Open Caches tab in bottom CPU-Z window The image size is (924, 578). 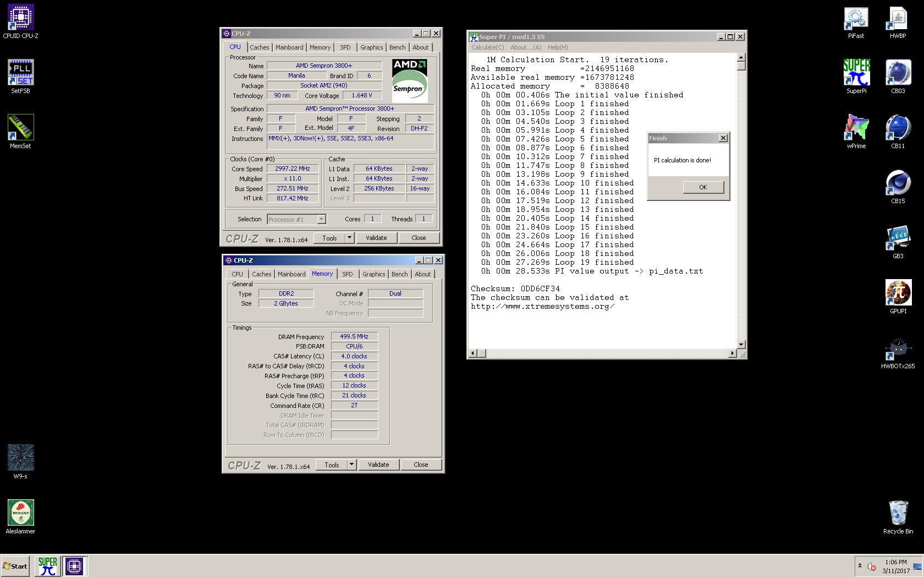pos(262,274)
